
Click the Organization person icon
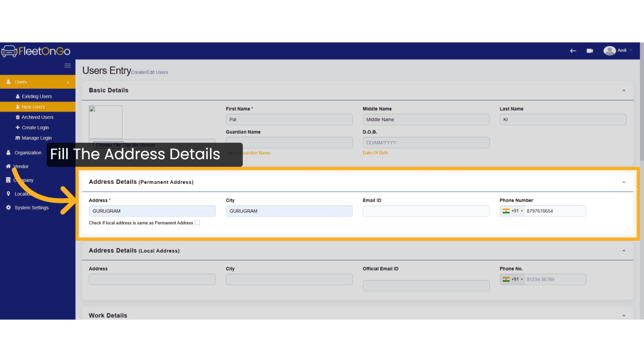(x=8, y=152)
